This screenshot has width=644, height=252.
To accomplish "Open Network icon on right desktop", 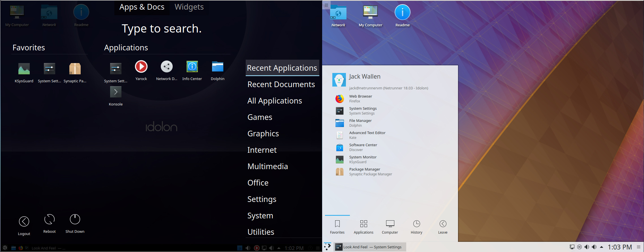I will (x=338, y=16).
